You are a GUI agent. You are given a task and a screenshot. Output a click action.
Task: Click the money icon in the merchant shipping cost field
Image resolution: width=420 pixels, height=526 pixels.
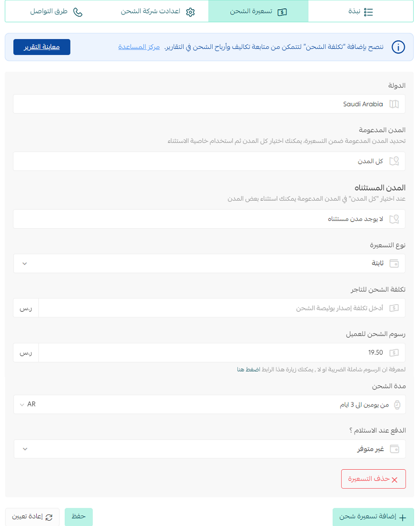pyautogui.click(x=394, y=308)
